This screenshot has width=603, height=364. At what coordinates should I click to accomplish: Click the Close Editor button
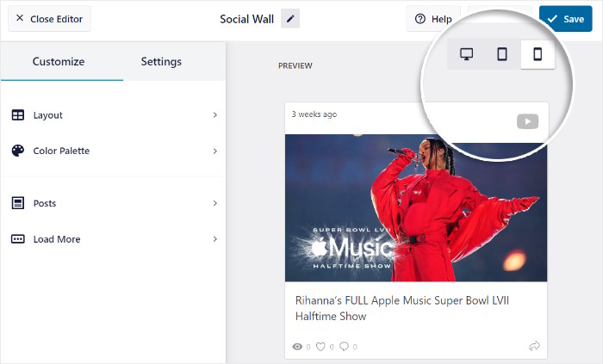[49, 18]
